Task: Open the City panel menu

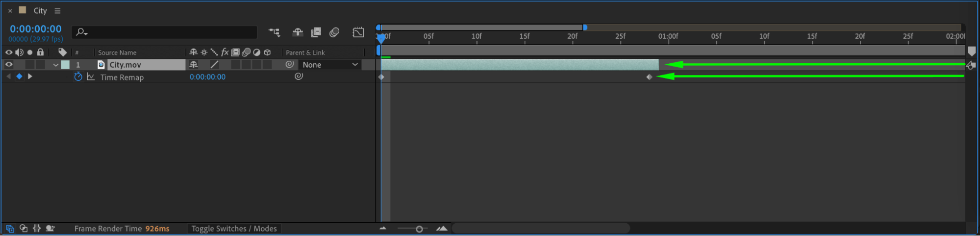Action: point(57,11)
